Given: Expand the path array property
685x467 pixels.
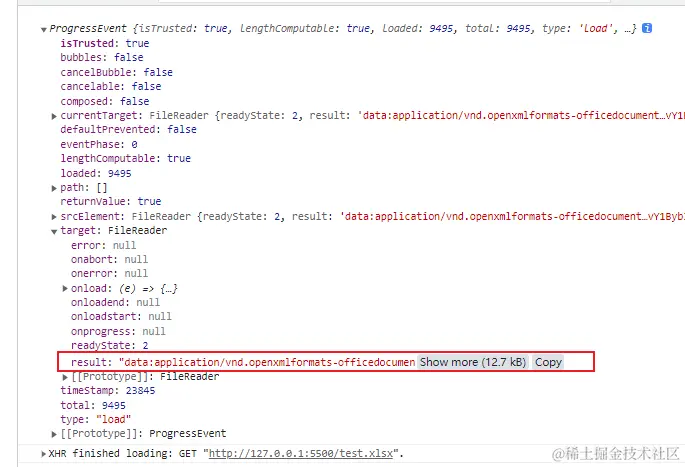Looking at the screenshot, I should click(x=54, y=188).
